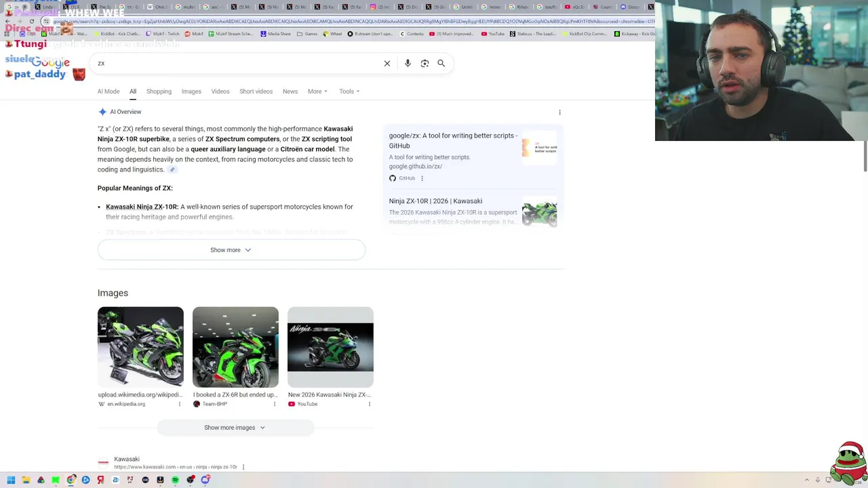Open File Explorer from the taskbar
The width and height of the screenshot is (868, 488).
pos(26,480)
